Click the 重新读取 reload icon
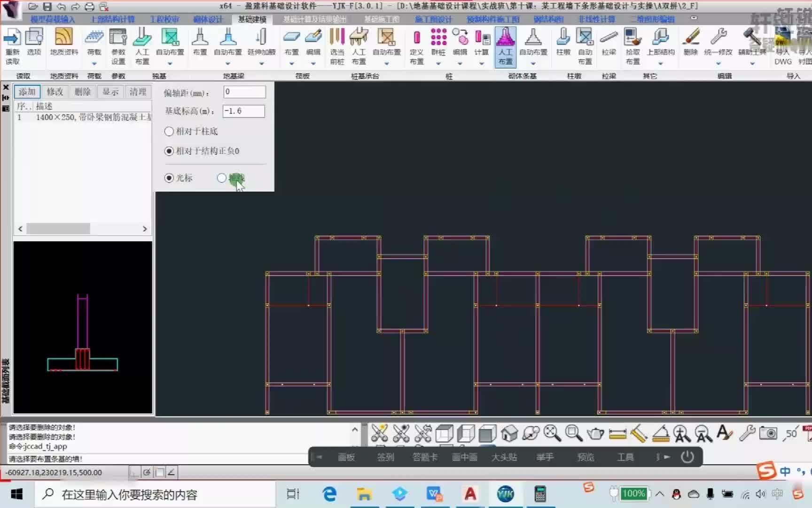Screen dimensions: 812x508 click(12, 46)
